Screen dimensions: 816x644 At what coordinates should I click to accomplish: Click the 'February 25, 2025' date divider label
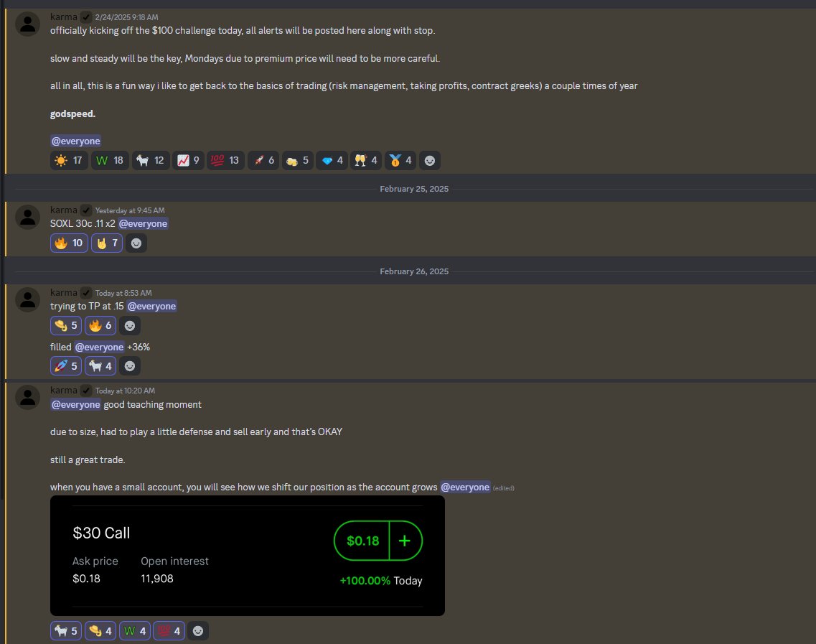coord(414,189)
